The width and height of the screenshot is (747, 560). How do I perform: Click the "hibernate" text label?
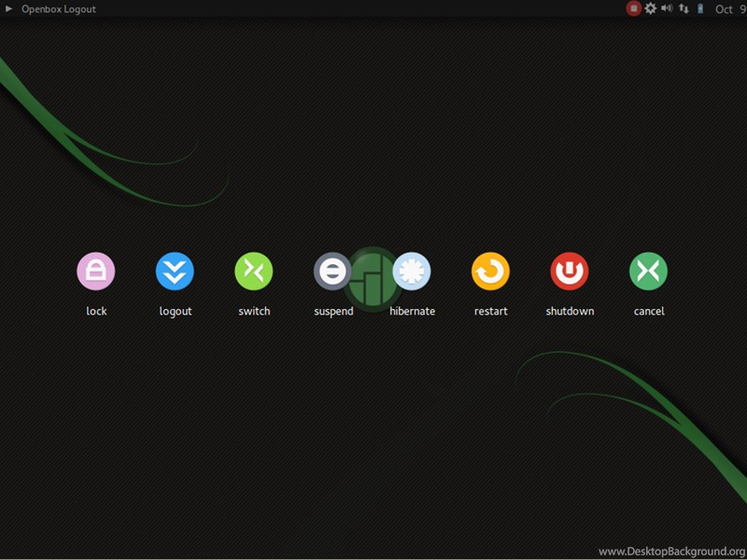click(412, 311)
